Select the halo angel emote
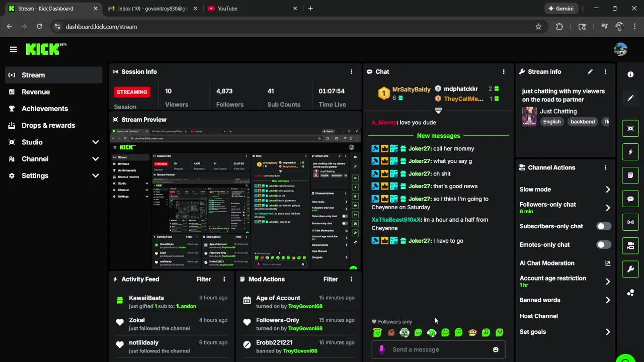The image size is (644, 362). tap(377, 332)
